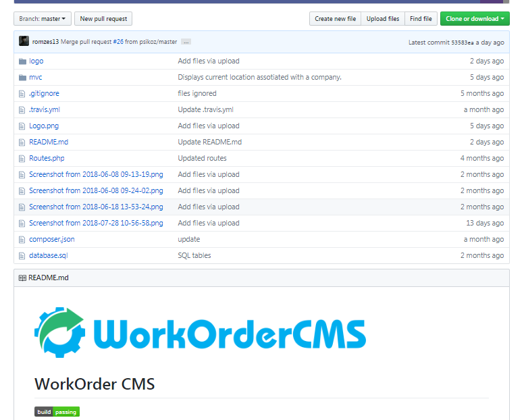The width and height of the screenshot is (524, 420).
Task: Click icon for Screenshot 09-13-19.png
Action: point(22,175)
